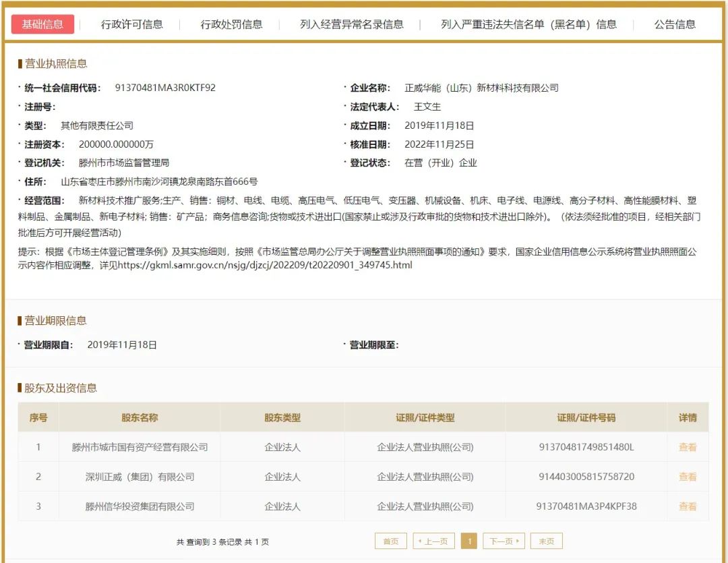Viewport: 728px width, 563px height.
Task: Select the 基础信息 tab
Action: [42, 24]
